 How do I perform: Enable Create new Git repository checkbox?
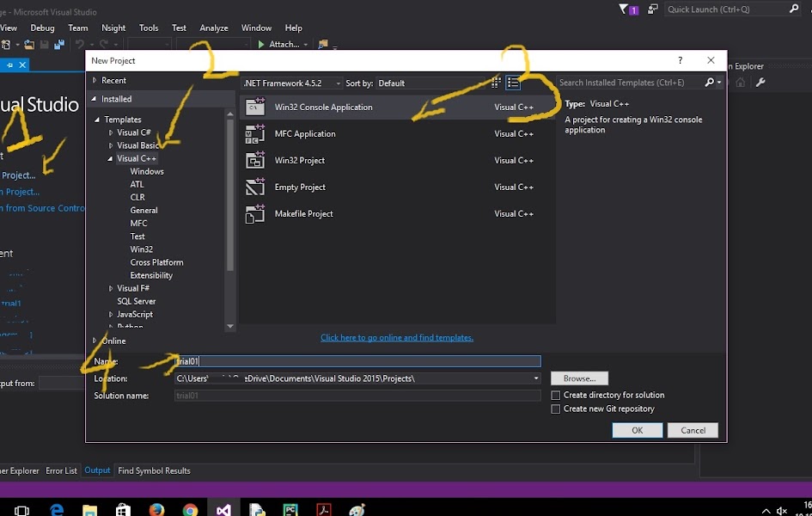(556, 409)
